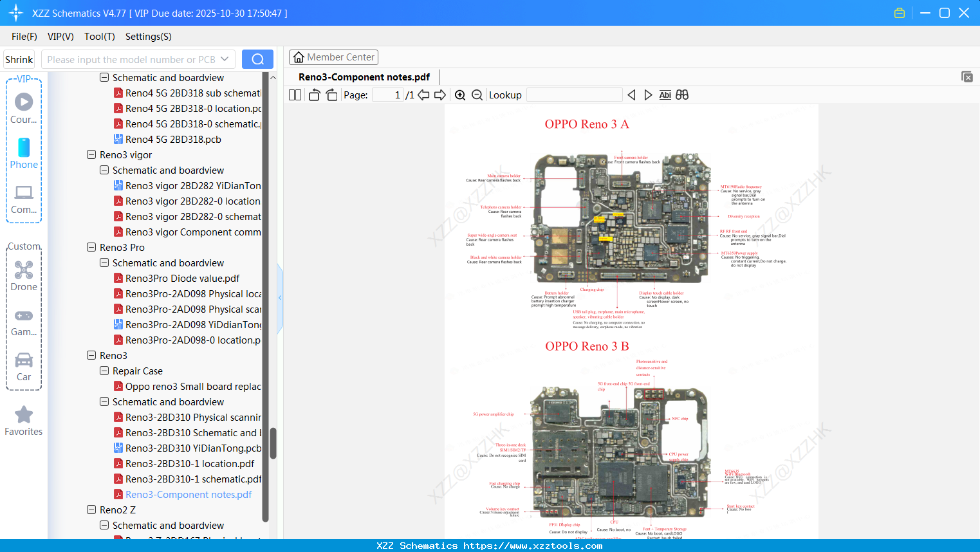The height and width of the screenshot is (552, 980).
Task: Click the Lookup text field
Action: (574, 95)
